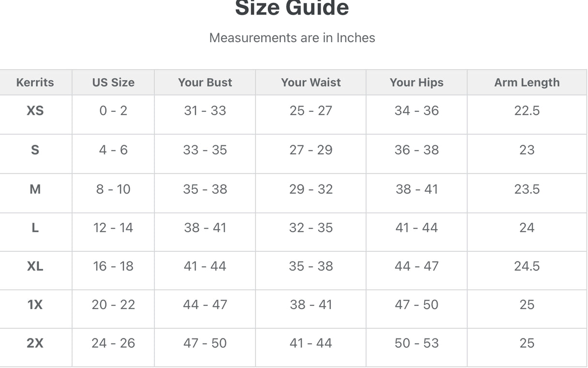This screenshot has height=368, width=588.
Task: Click the US Size column header
Action: tap(113, 82)
